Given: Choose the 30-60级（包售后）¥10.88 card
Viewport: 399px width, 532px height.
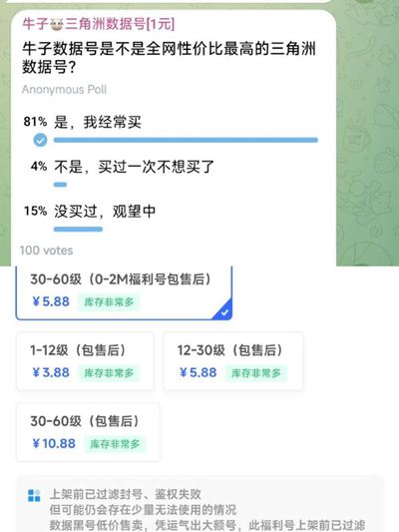Looking at the screenshot, I should click(x=88, y=432).
